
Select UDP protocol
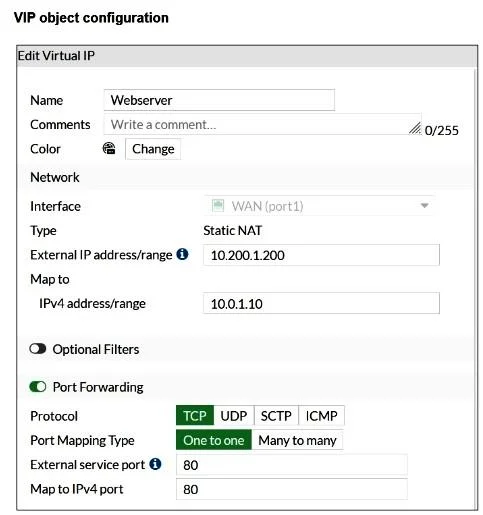click(x=234, y=416)
